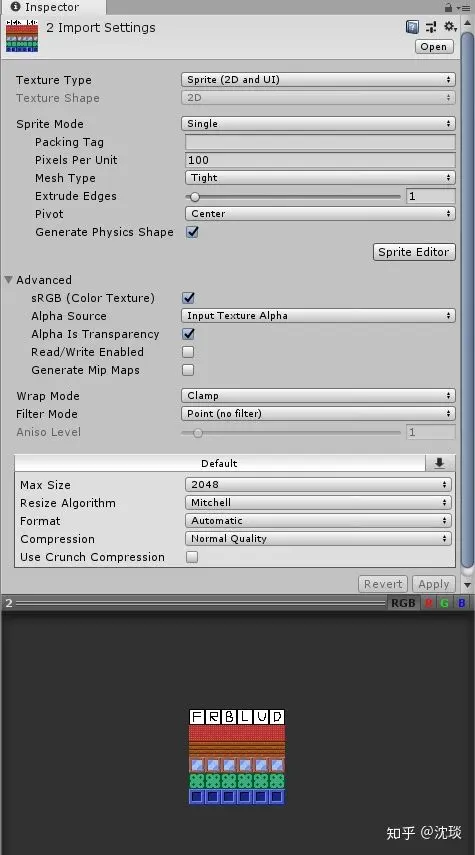Open the gear settings menu in Inspector
Image resolution: width=475 pixels, height=855 pixels.
(450, 26)
